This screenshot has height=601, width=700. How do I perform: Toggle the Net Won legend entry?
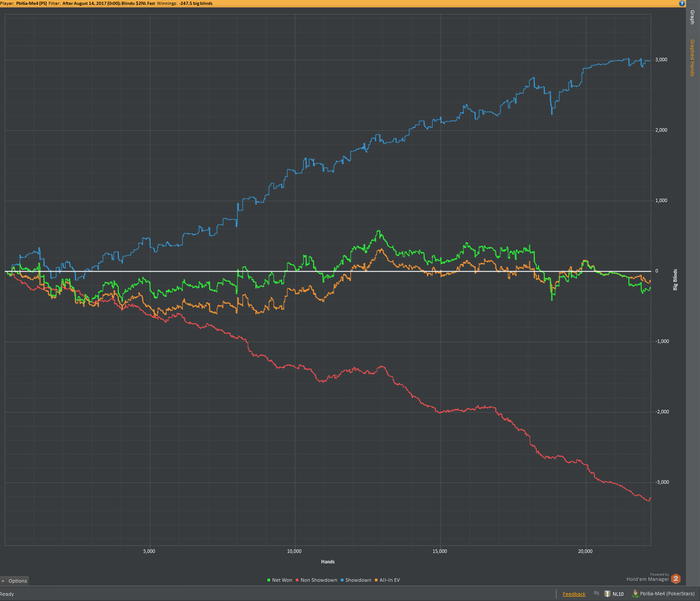coord(282,580)
